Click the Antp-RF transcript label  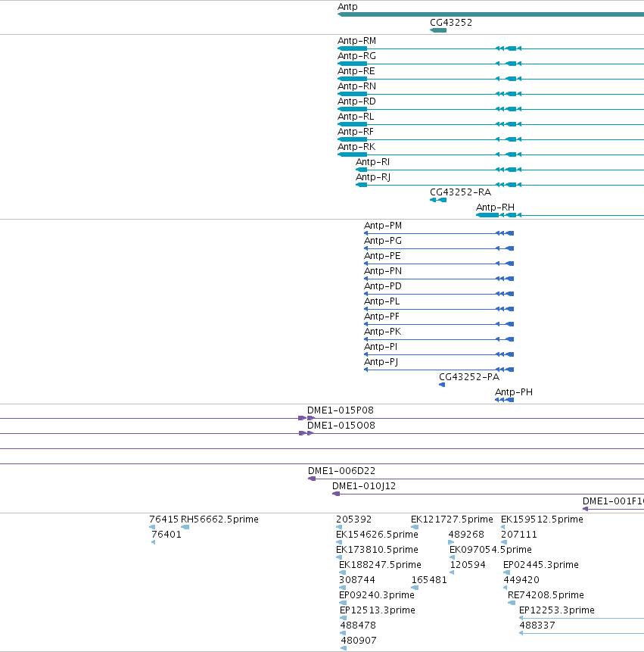point(356,132)
